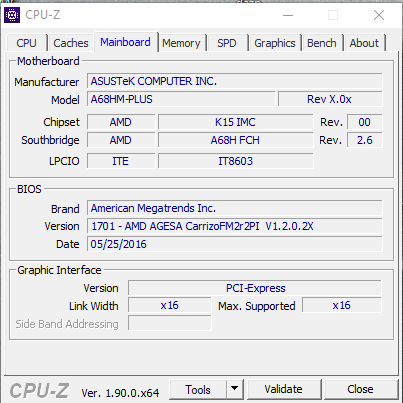Click the LPCIO ITE vendor value
The image size is (403, 403).
point(121,161)
